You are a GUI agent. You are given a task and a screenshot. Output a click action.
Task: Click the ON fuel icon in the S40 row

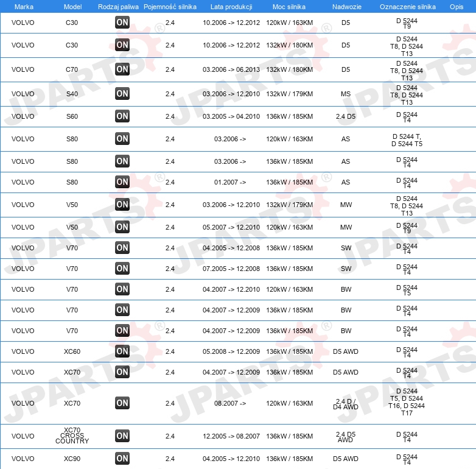pos(122,94)
